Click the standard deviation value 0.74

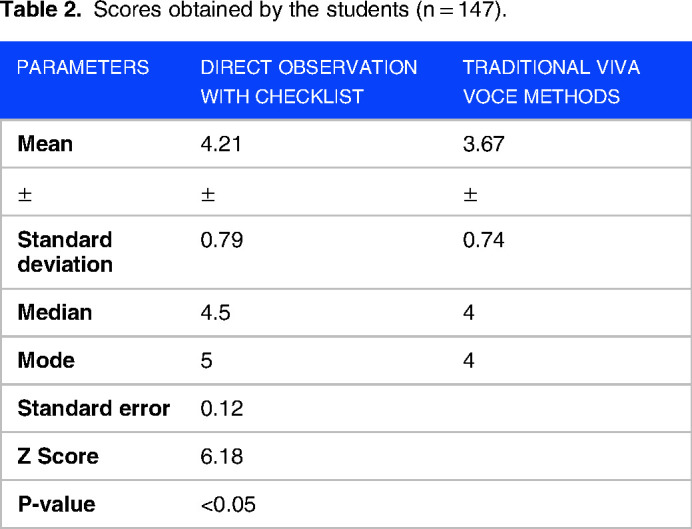click(x=483, y=241)
